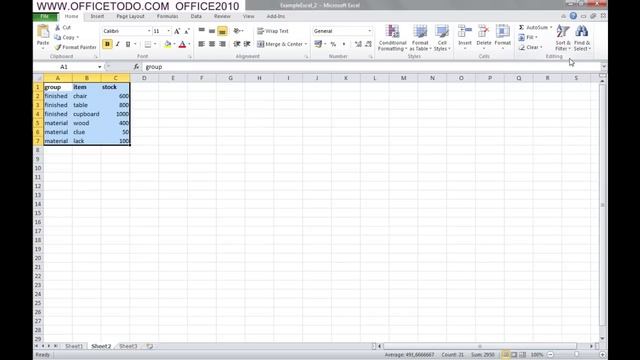The image size is (640, 360).
Task: Click the formula bar showing group
Action: click(371, 67)
